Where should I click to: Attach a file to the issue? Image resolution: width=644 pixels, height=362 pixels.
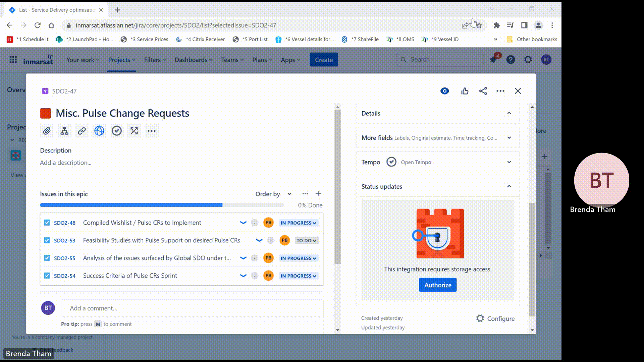point(47,131)
